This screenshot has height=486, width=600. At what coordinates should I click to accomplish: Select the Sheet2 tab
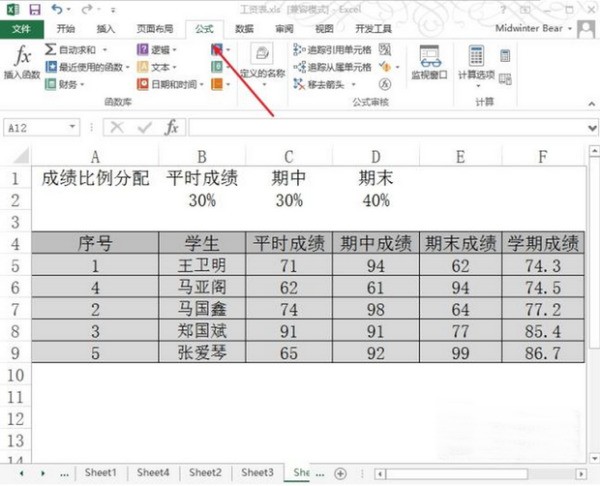pos(205,473)
